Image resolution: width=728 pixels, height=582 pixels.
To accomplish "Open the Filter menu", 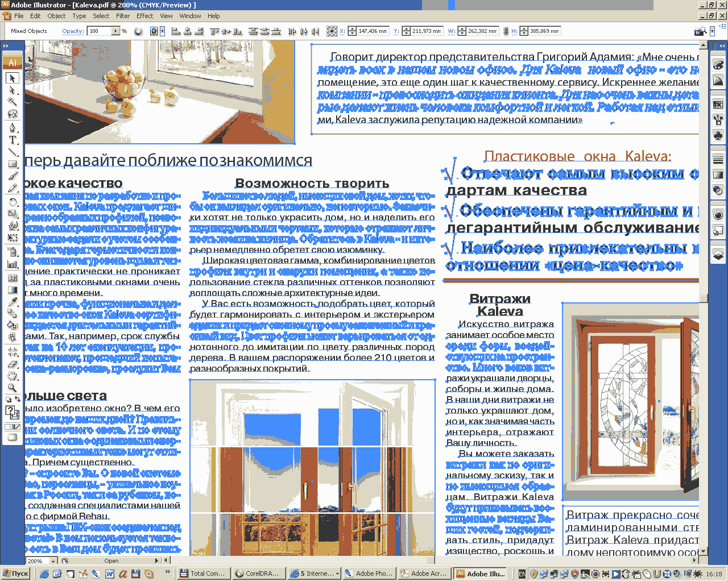I will pyautogui.click(x=123, y=16).
